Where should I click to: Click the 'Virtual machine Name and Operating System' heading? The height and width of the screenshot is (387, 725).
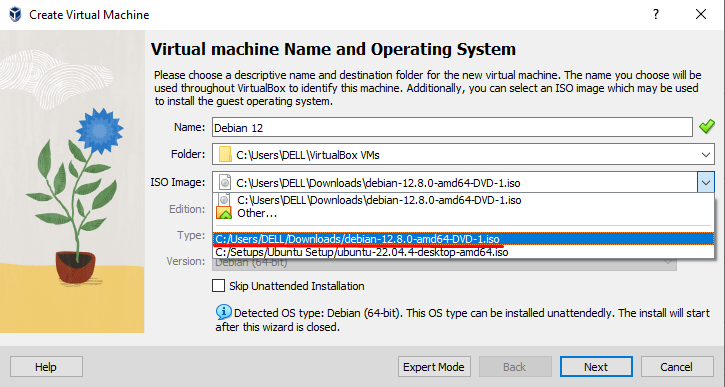coord(333,49)
